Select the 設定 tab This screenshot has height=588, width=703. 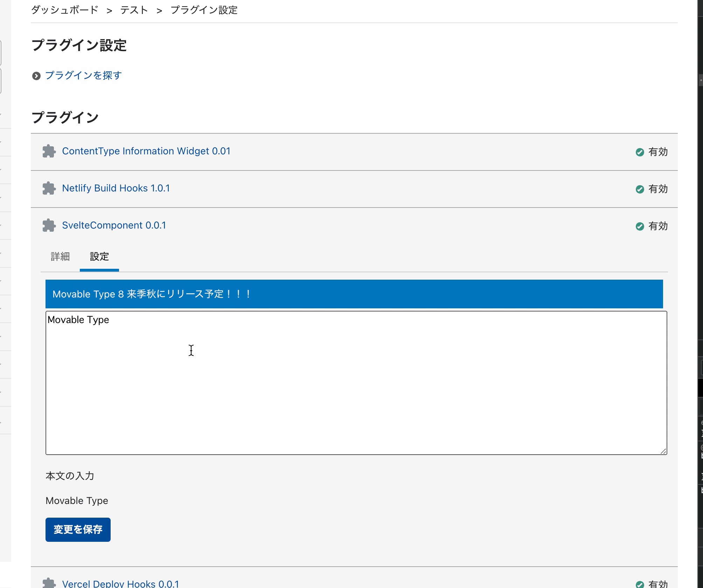[99, 257]
